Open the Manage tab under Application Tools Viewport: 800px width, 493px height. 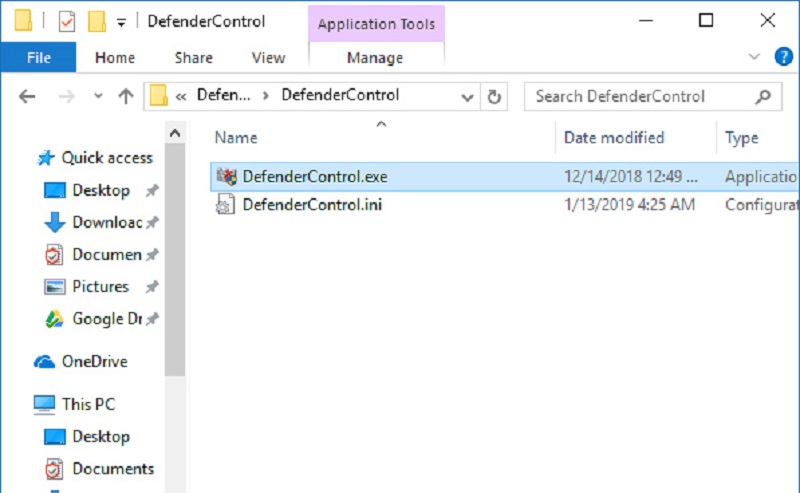pos(375,58)
